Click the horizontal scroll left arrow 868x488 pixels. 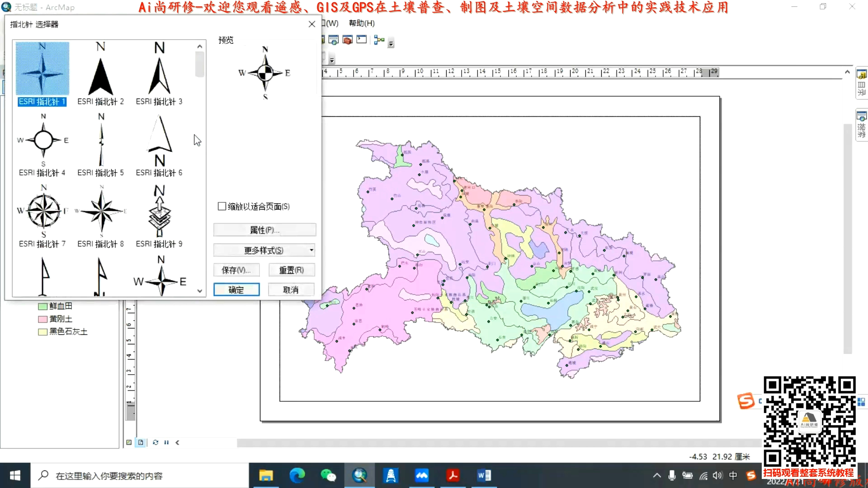[177, 442]
